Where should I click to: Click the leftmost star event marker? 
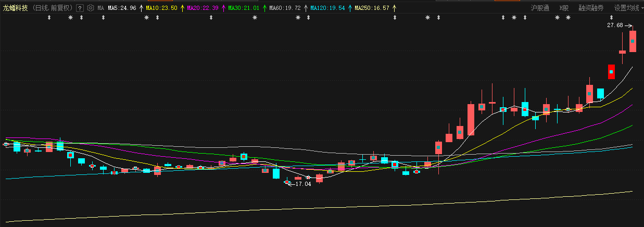(71, 18)
